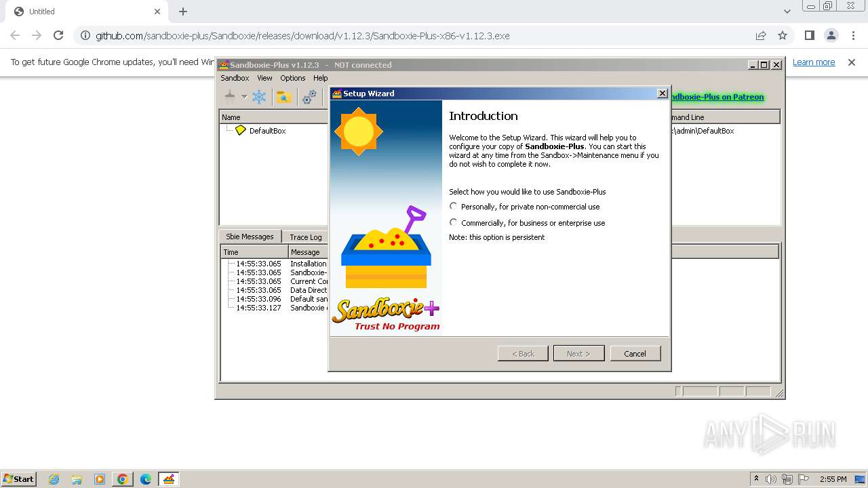Share this page icon in Chrome
This screenshot has height=488, width=868.
761,35
